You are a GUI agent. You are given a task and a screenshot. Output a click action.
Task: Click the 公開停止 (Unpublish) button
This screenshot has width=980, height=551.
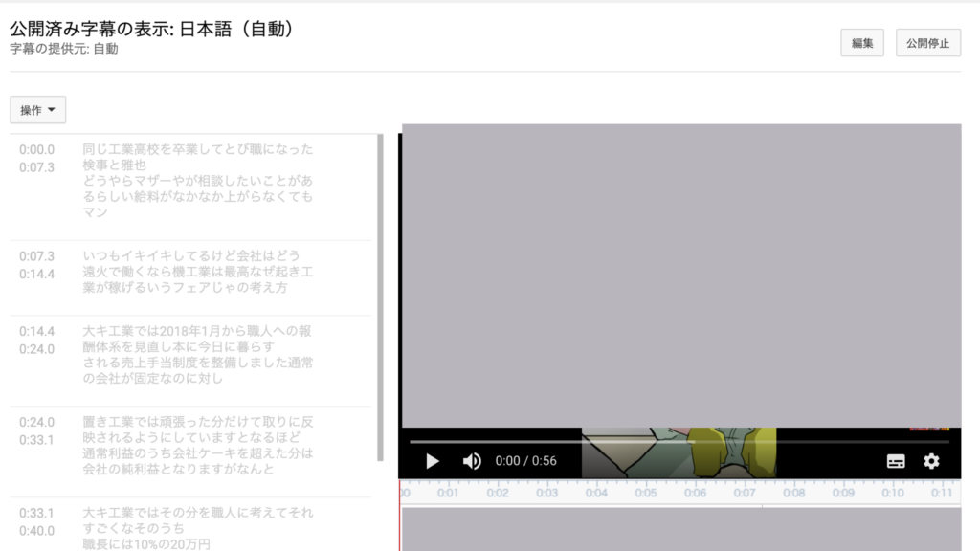point(928,43)
